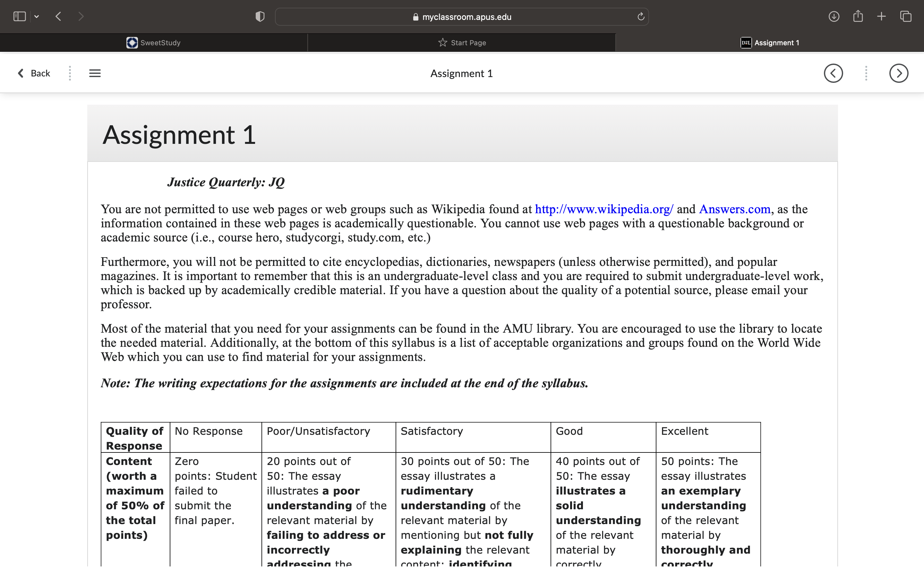This screenshot has height=578, width=924.
Task: Select the Assignment 1 tab
Action: [770, 42]
